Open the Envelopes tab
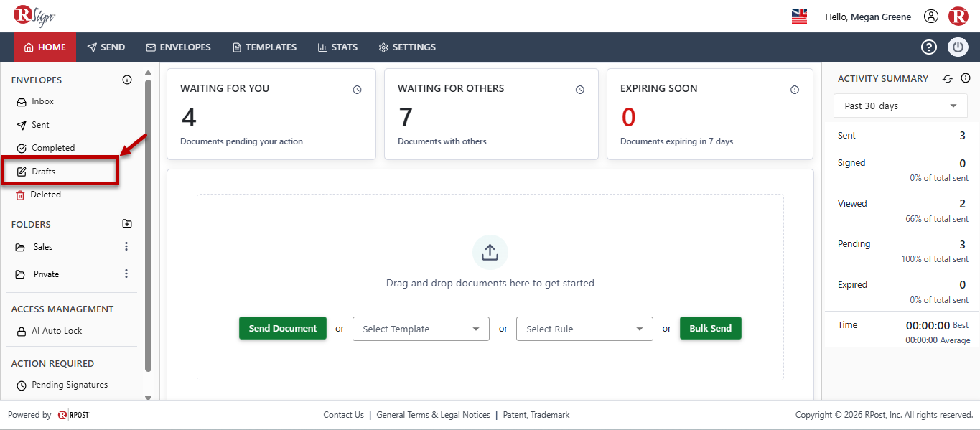This screenshot has height=430, width=980. 179,47
